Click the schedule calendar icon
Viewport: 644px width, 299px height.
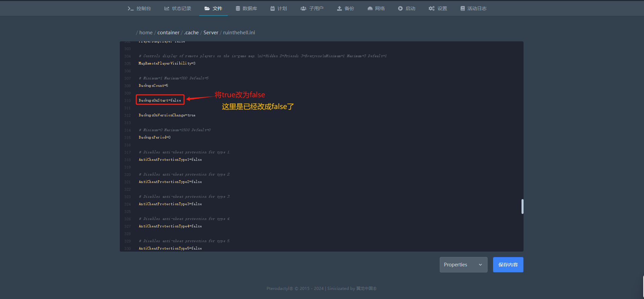click(273, 8)
